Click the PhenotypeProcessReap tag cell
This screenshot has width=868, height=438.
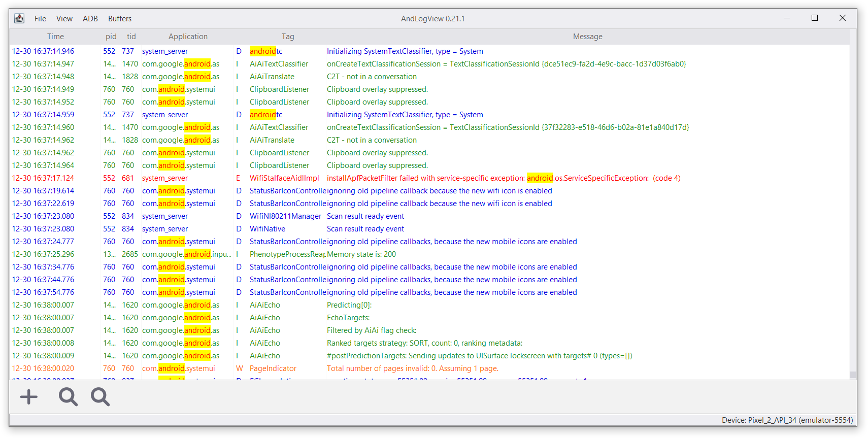287,254
